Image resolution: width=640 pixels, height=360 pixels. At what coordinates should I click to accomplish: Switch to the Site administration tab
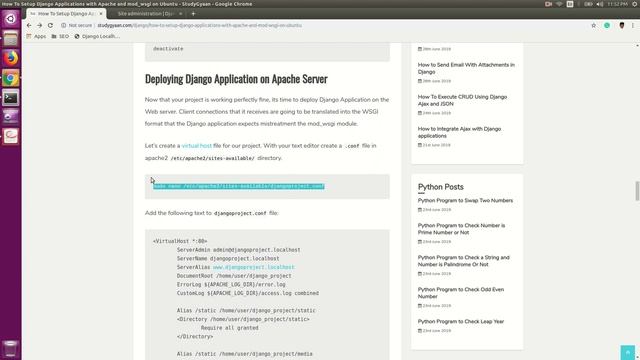(145, 13)
